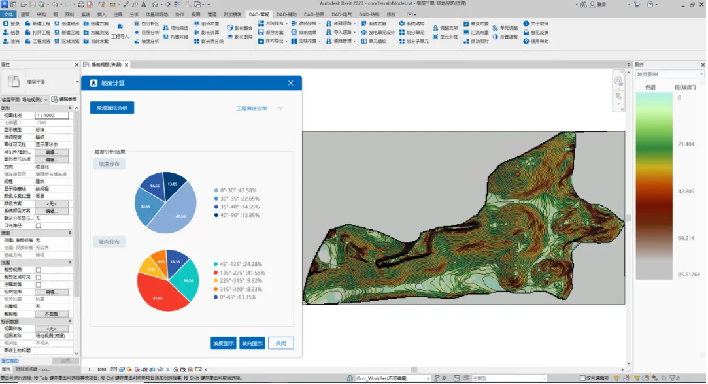Select the 坡度分布 label in dialog

109,164
